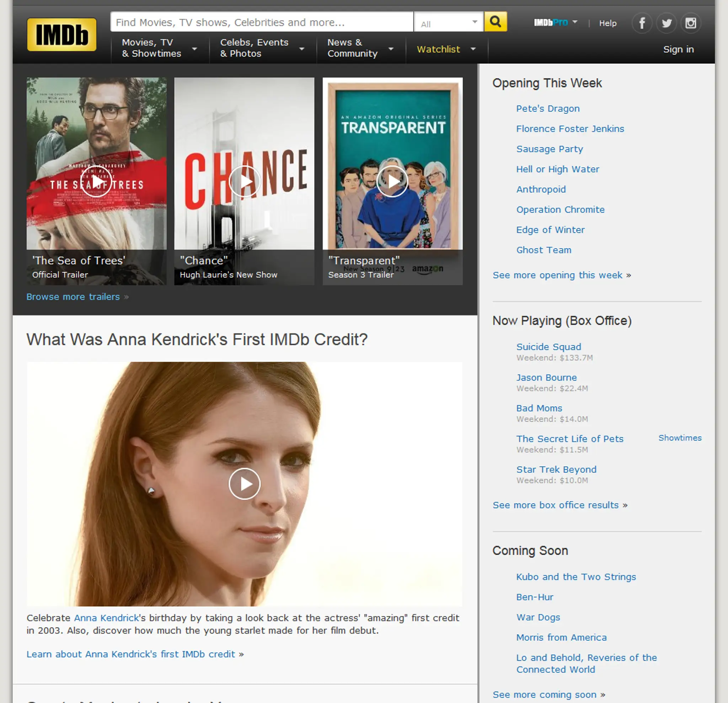Viewport: 728px width, 703px height.
Task: Click Showtimes for Secret Life of Pets
Action: (x=680, y=438)
